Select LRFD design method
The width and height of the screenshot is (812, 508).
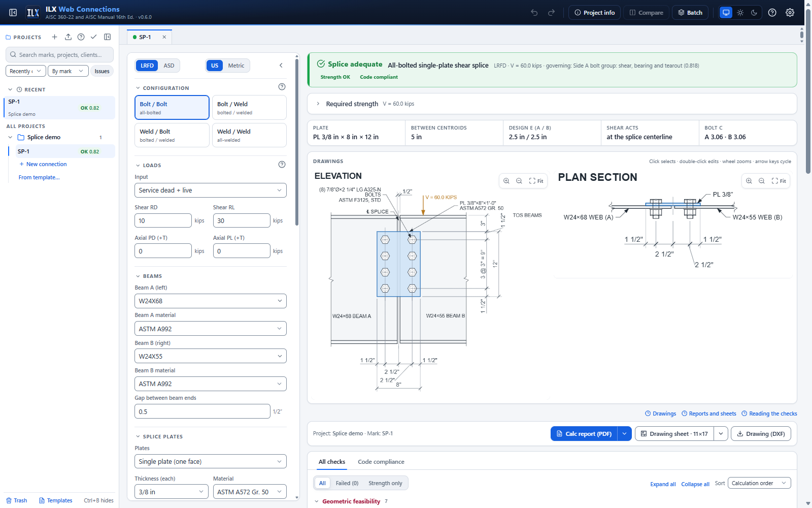pyautogui.click(x=147, y=66)
